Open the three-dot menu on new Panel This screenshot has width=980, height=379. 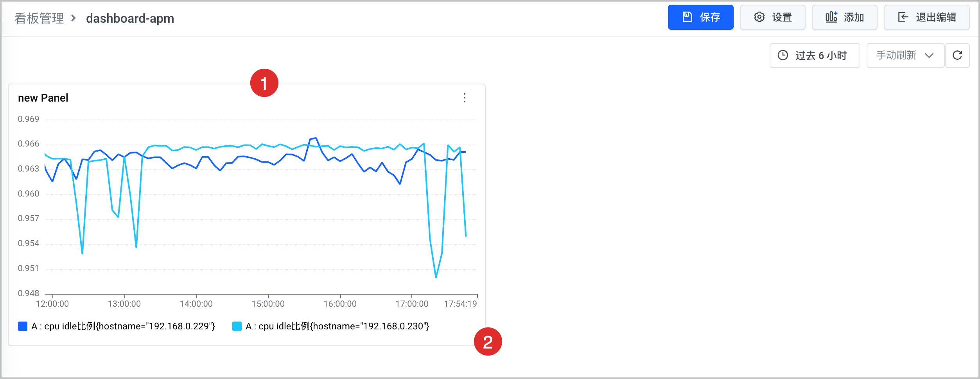click(465, 98)
